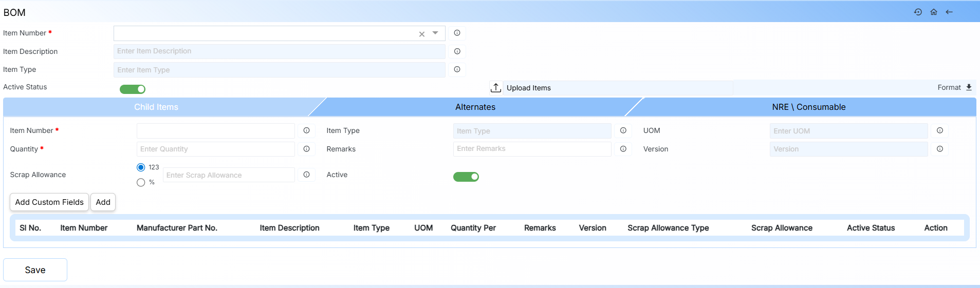This screenshot has height=288, width=980.
Task: Toggle the child item Active switch
Action: pyautogui.click(x=466, y=177)
